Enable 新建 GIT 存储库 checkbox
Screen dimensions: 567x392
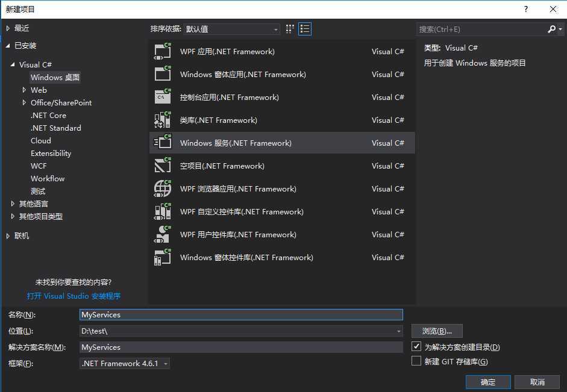[416, 361]
